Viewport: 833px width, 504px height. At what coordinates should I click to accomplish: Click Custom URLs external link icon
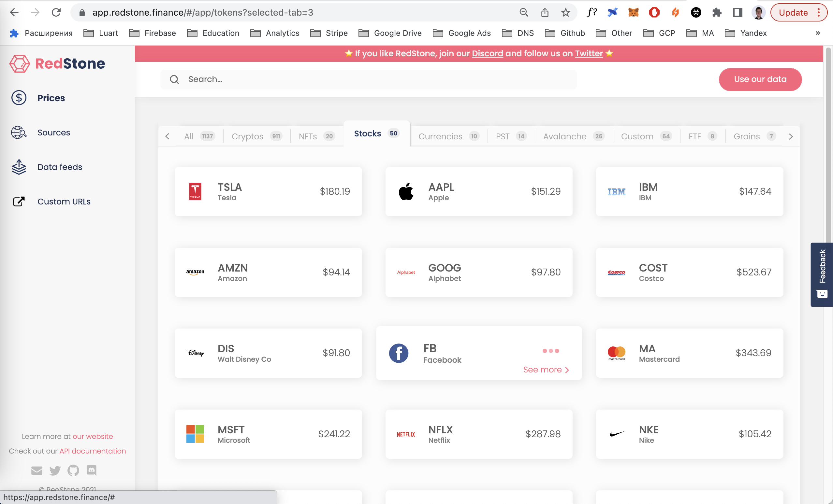pos(19,201)
